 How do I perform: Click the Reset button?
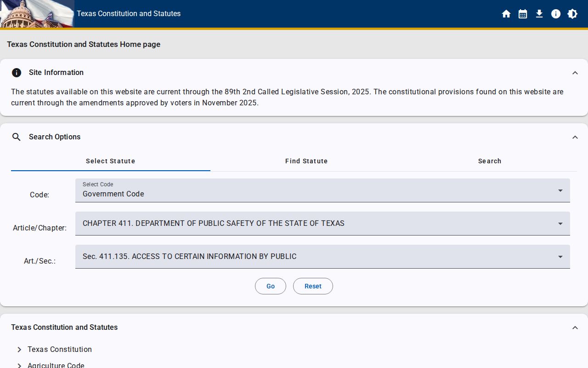pos(313,286)
